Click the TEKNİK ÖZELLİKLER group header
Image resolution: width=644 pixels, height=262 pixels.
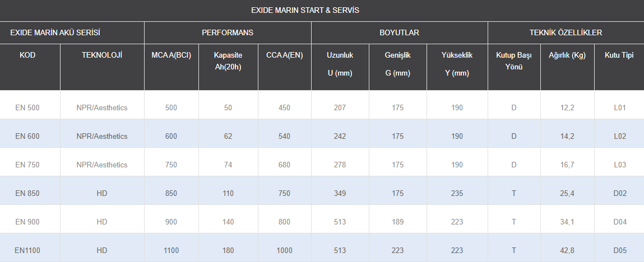tap(566, 32)
